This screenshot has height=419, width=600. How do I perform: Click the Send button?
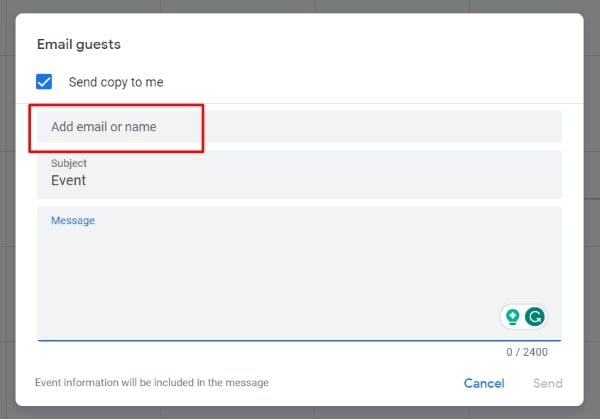pyautogui.click(x=548, y=383)
